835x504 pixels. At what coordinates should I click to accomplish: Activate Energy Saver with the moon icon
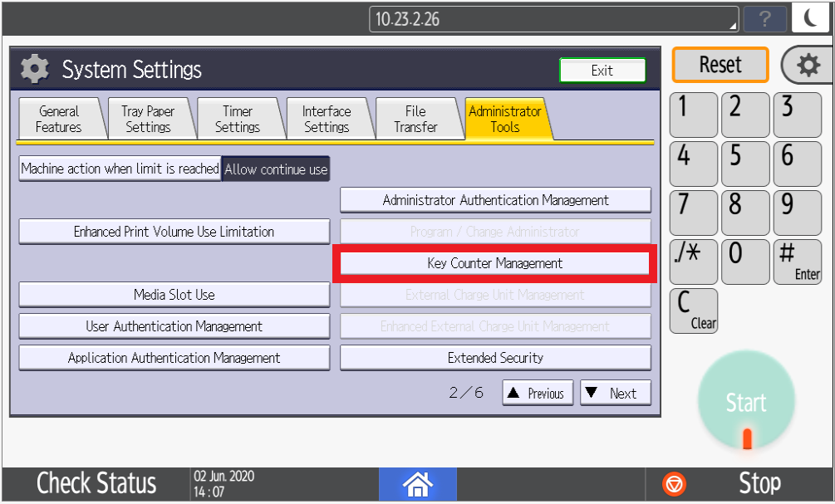coord(810,17)
